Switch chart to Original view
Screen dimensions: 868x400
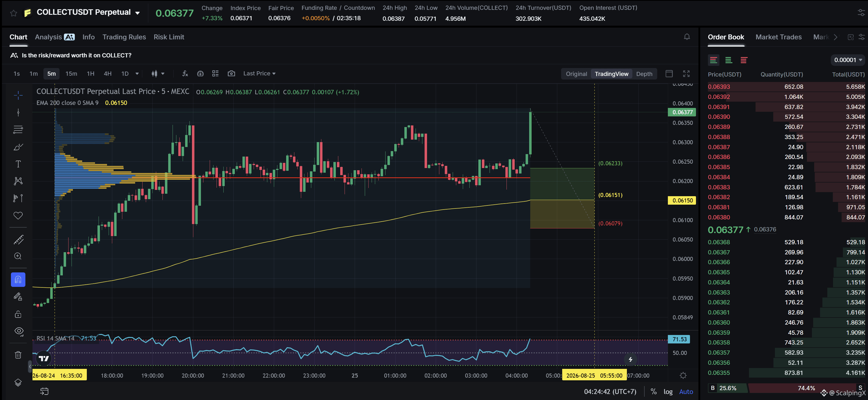tap(576, 74)
